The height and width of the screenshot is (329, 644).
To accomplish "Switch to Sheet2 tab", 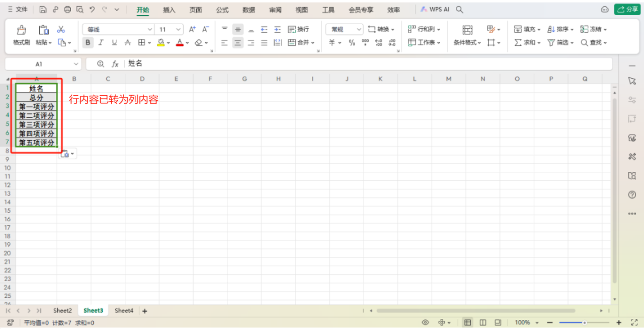I will [x=62, y=311].
